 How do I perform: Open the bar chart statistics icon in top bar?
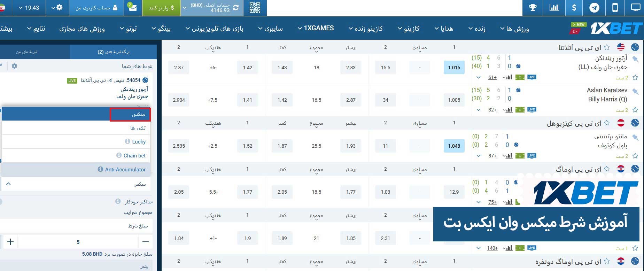(x=554, y=8)
